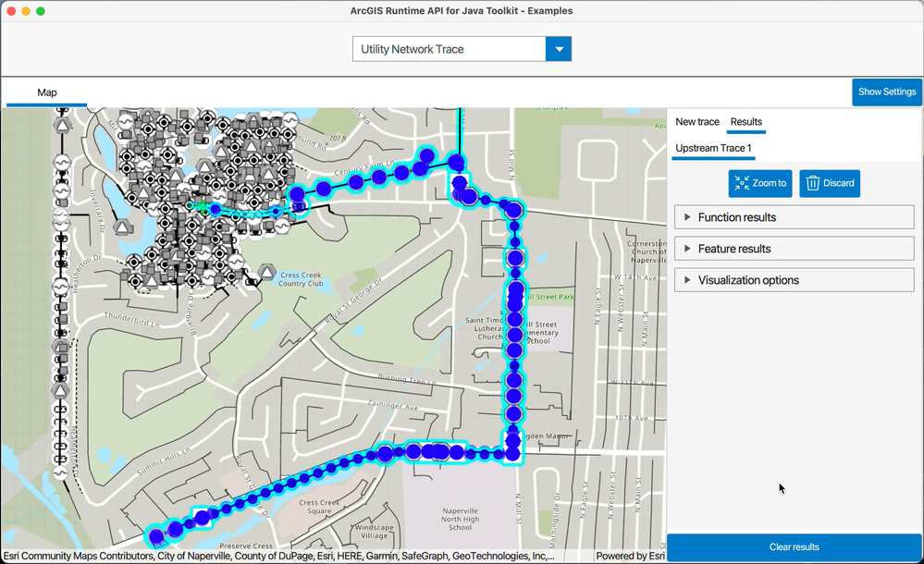Screen dimensions: 924x564
Task: Click the Cress Creek Square map label
Action: coord(319,507)
